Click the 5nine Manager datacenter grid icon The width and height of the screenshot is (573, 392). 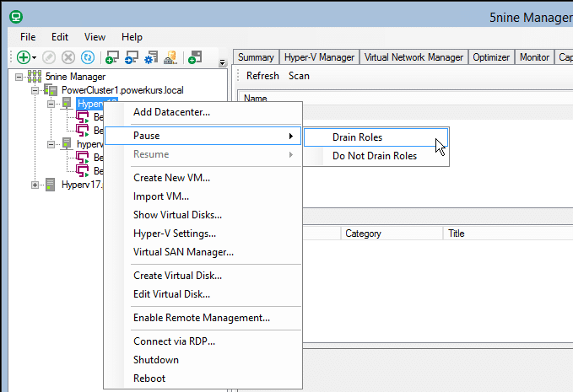[35, 76]
